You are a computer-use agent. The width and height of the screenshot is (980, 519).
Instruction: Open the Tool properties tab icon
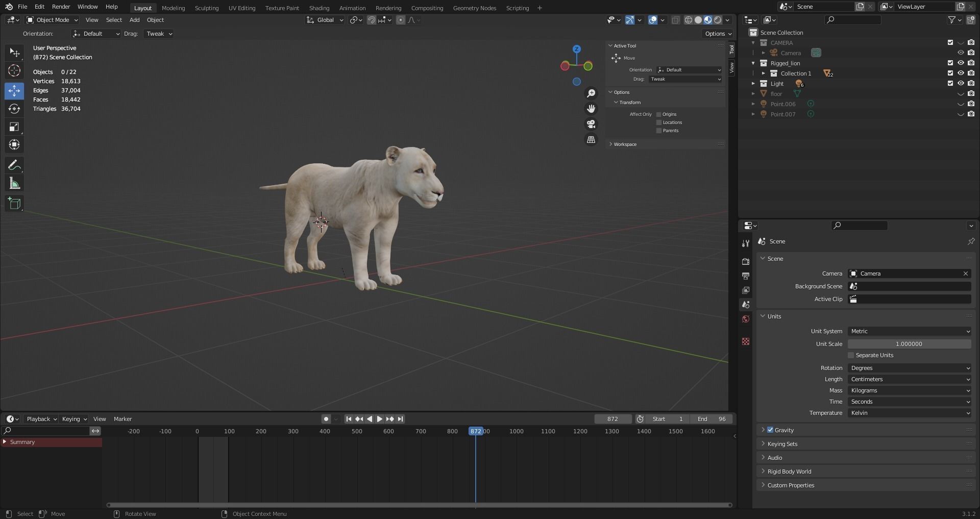click(x=746, y=243)
